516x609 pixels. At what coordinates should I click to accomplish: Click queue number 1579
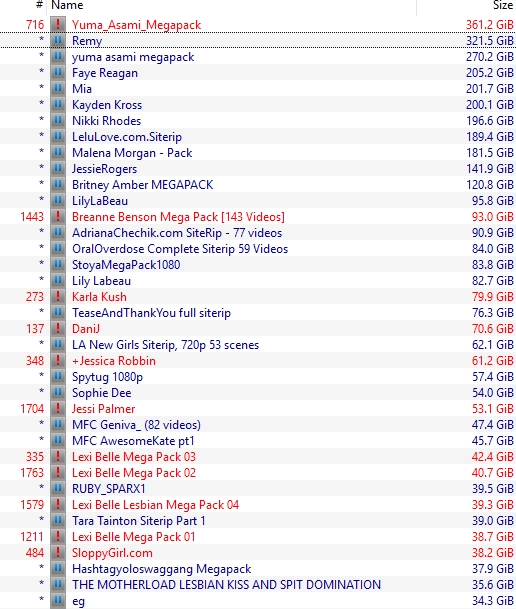(x=32, y=505)
